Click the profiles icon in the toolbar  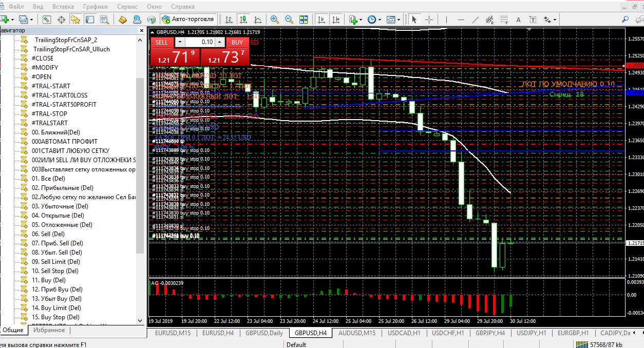pos(24,20)
